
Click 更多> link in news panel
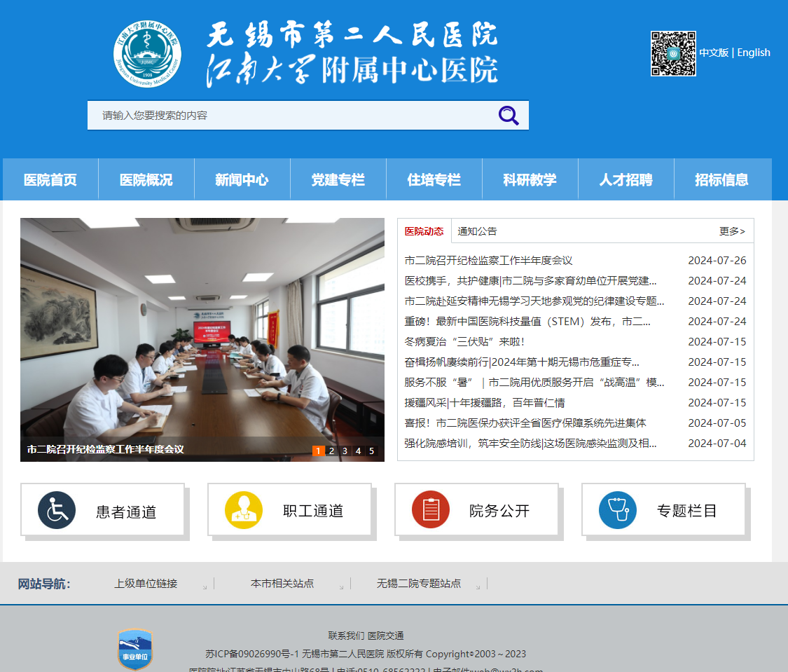click(732, 231)
